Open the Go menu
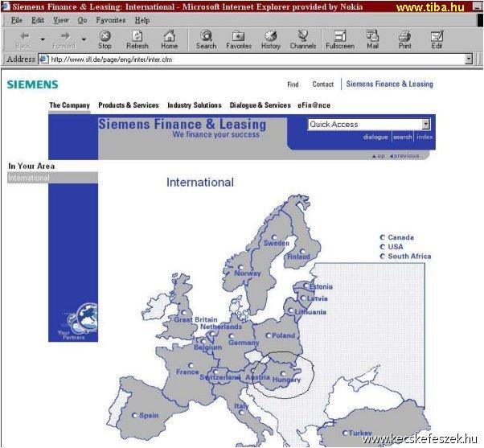 point(82,20)
